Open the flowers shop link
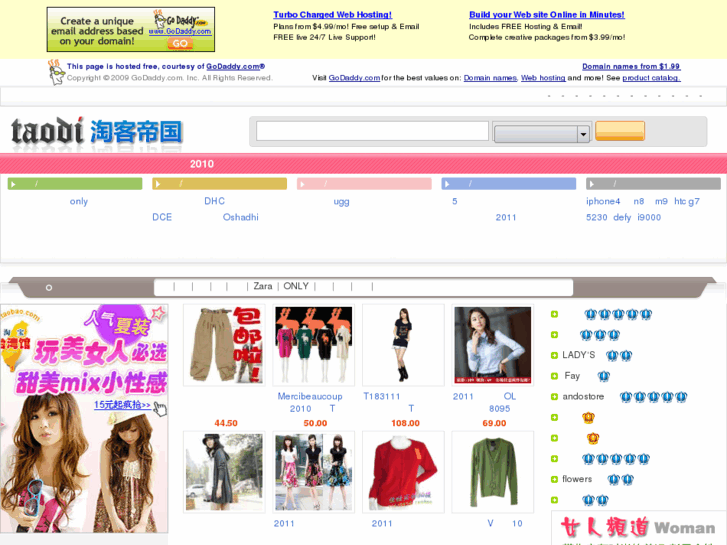This screenshot has width=727, height=545. point(577,479)
